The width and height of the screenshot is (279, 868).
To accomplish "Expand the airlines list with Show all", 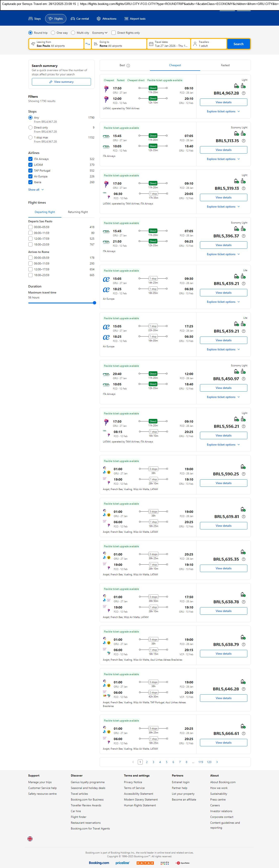I will tap(36, 190).
